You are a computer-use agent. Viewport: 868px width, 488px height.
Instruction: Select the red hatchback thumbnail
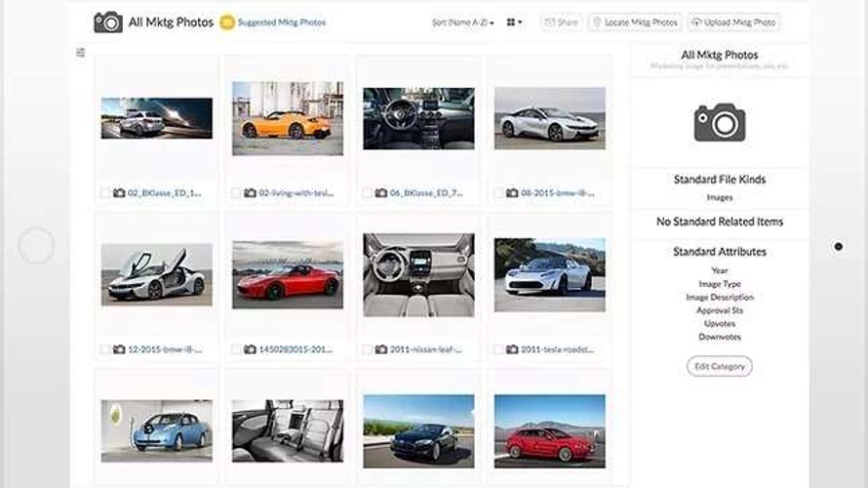[x=550, y=431]
